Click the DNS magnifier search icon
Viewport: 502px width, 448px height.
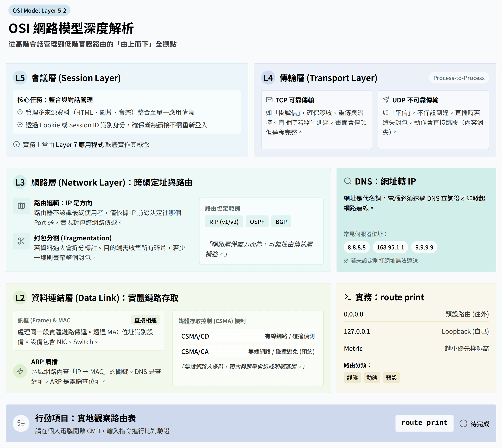click(347, 181)
